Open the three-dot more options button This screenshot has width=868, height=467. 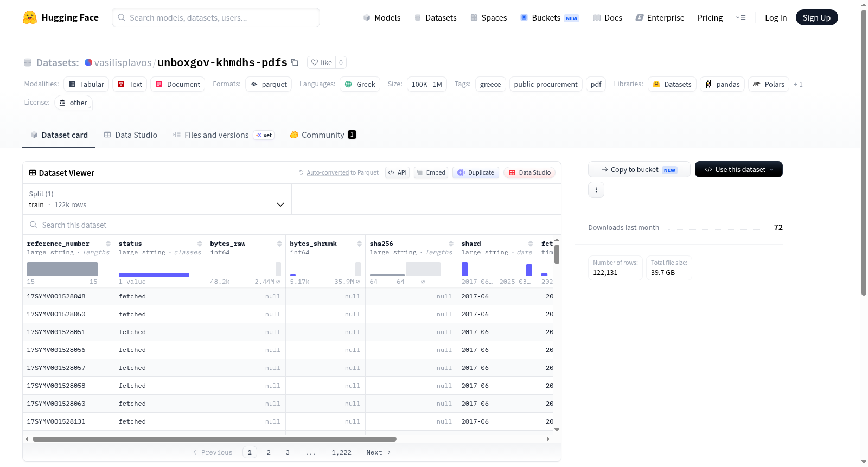coord(596,190)
